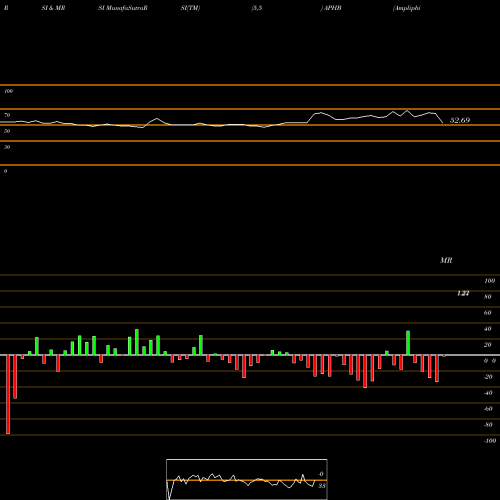
Task: Click the tallest red MR bar reaching -100
Action: (8, 394)
